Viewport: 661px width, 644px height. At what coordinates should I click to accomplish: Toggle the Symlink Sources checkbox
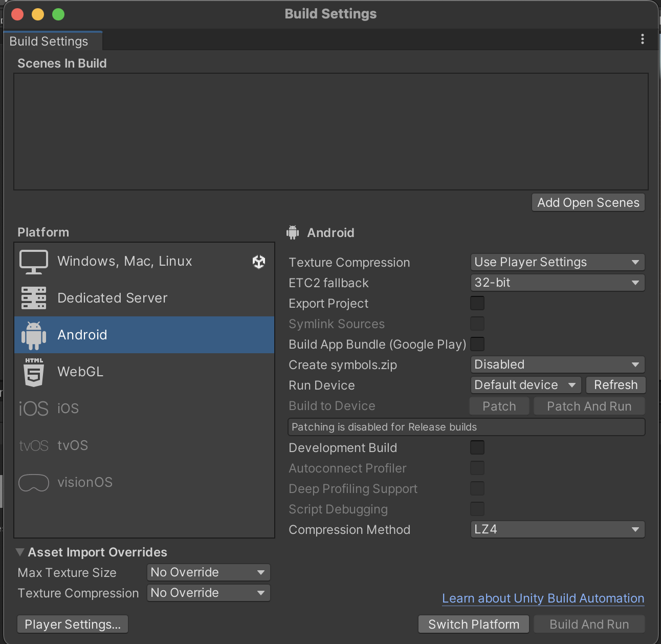477,324
